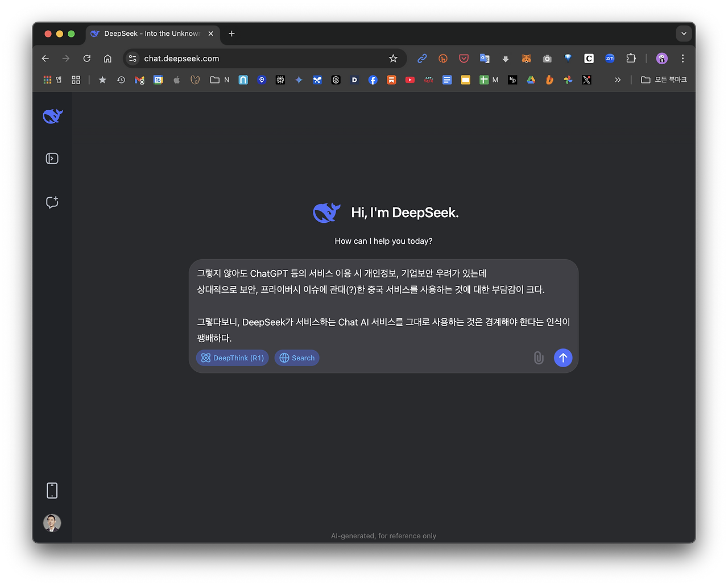Image resolution: width=728 pixels, height=586 pixels.
Task: Open the Google Docs bookmark
Action: tap(447, 80)
